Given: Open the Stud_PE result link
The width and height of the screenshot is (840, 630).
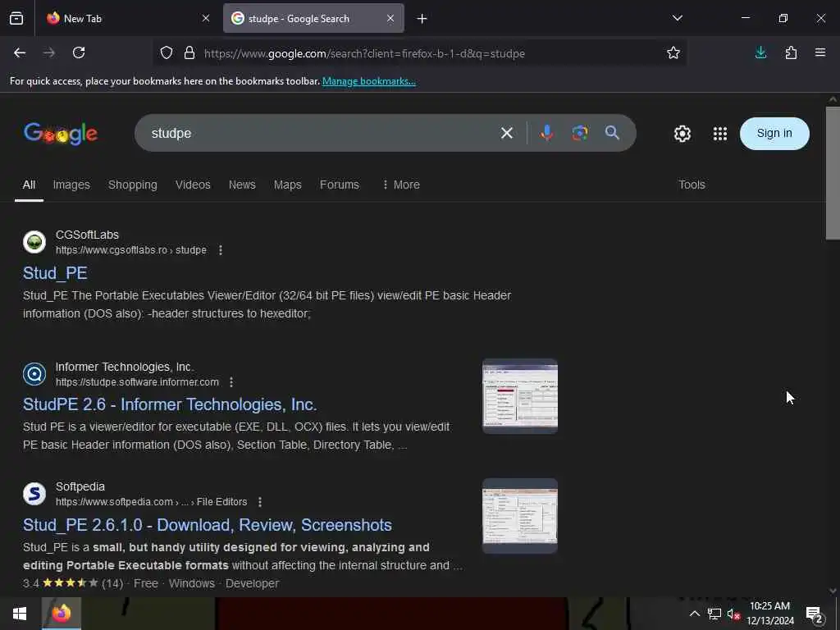Looking at the screenshot, I should 55,273.
